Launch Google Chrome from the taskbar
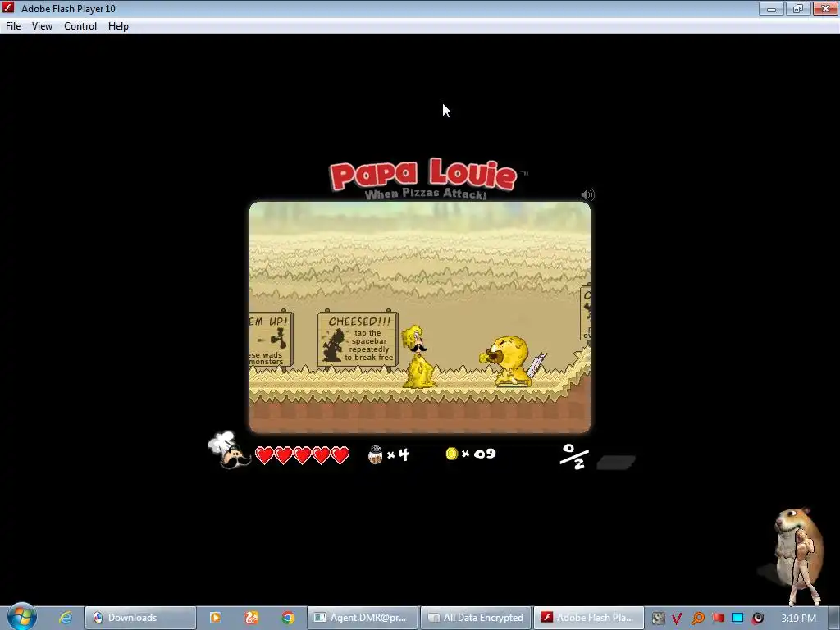Screen dimensions: 840x630 288,618
